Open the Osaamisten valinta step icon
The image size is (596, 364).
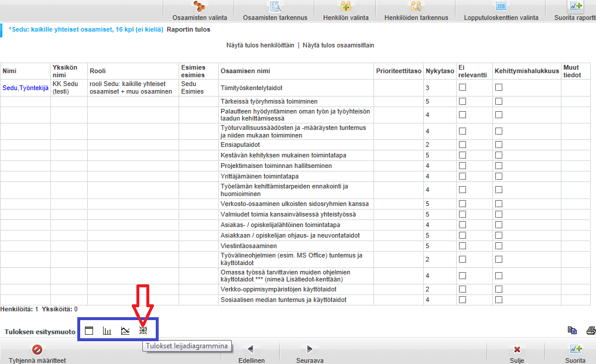199,6
